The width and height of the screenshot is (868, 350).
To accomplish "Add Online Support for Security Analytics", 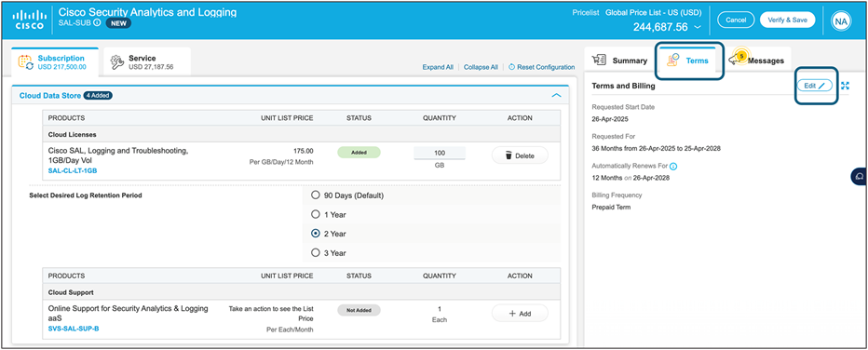I will pos(520,313).
